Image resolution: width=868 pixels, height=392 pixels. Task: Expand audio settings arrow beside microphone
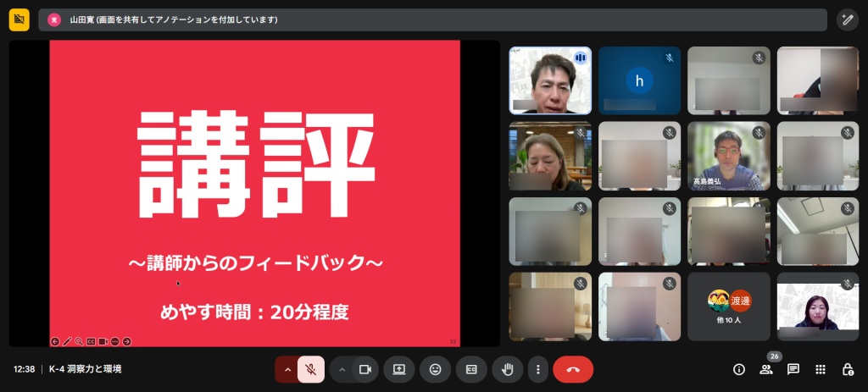287,369
